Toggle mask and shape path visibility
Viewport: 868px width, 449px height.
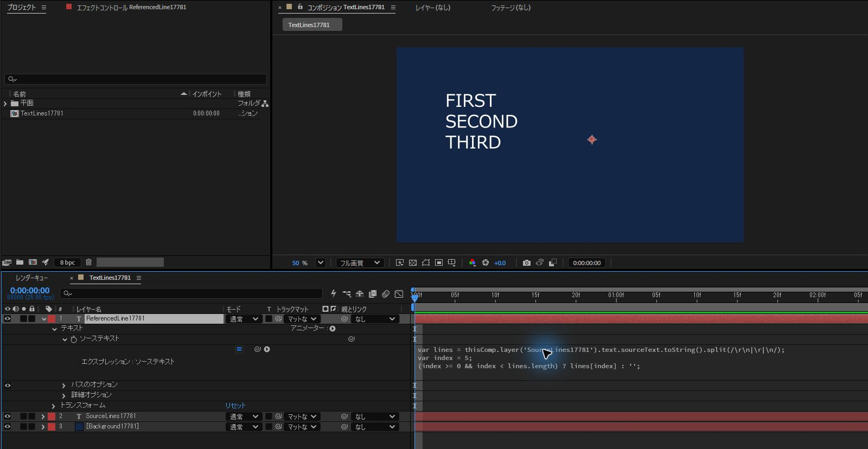[x=426, y=263]
